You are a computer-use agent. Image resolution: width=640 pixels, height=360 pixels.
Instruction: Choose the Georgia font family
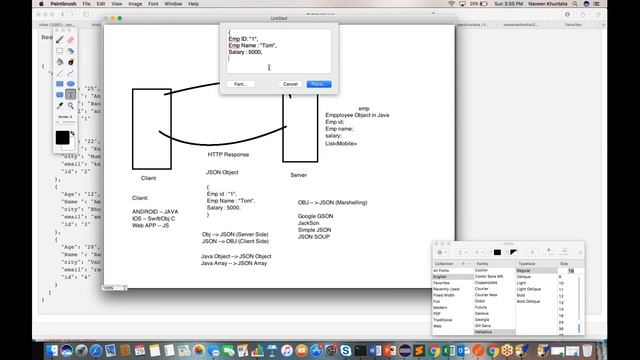tap(482, 320)
